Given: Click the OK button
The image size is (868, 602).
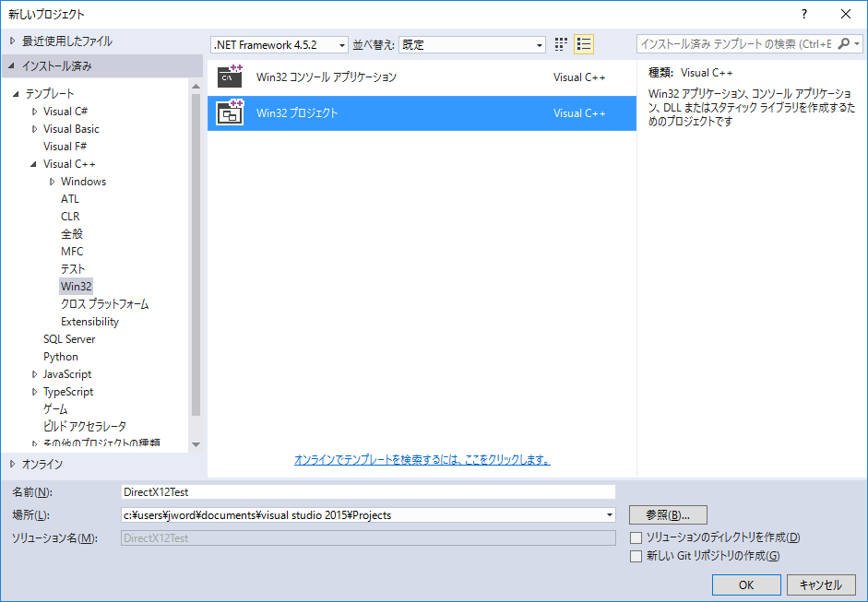Looking at the screenshot, I should pyautogui.click(x=746, y=584).
